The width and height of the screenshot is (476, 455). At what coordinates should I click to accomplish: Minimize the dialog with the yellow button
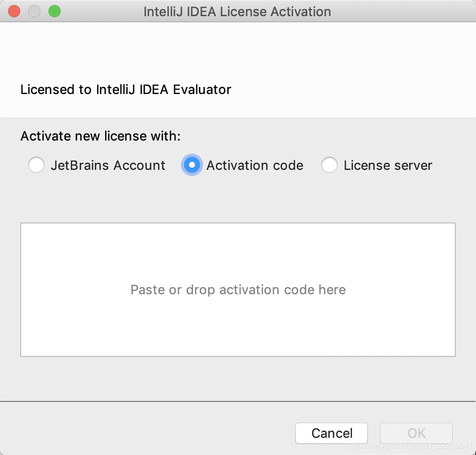coord(34,11)
